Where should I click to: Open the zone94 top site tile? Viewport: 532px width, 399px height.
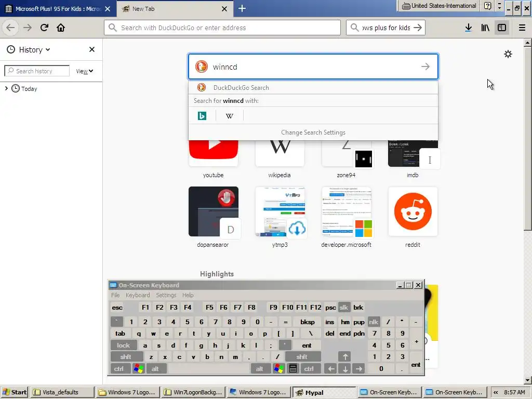(x=347, y=153)
